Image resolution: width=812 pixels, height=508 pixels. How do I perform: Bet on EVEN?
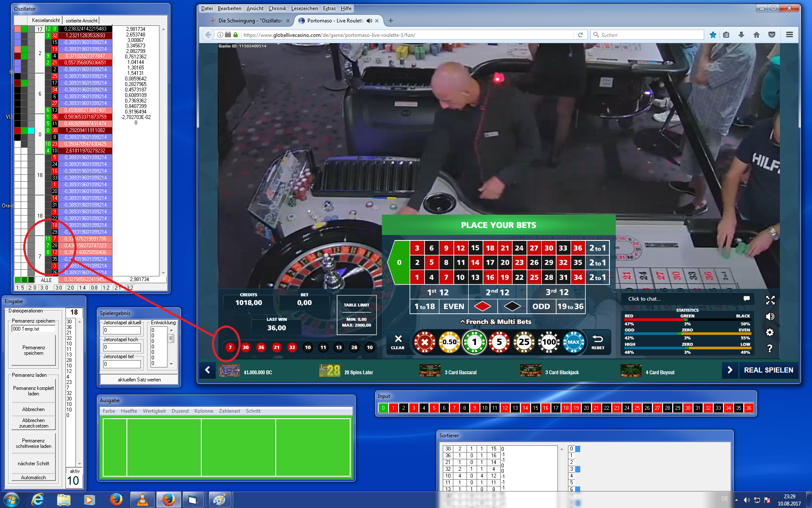(454, 306)
